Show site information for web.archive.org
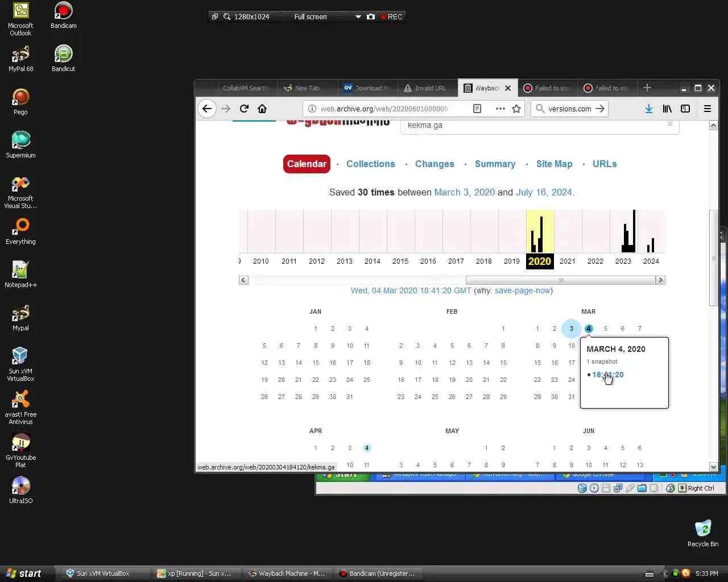 312,109
